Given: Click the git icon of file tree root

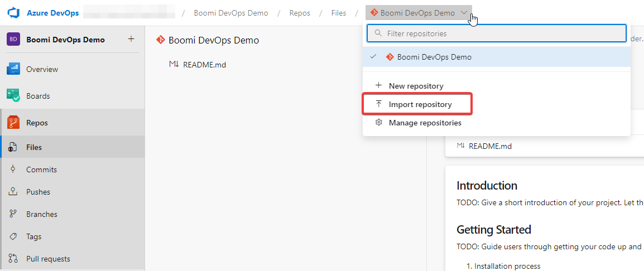Looking at the screenshot, I should click(x=160, y=40).
